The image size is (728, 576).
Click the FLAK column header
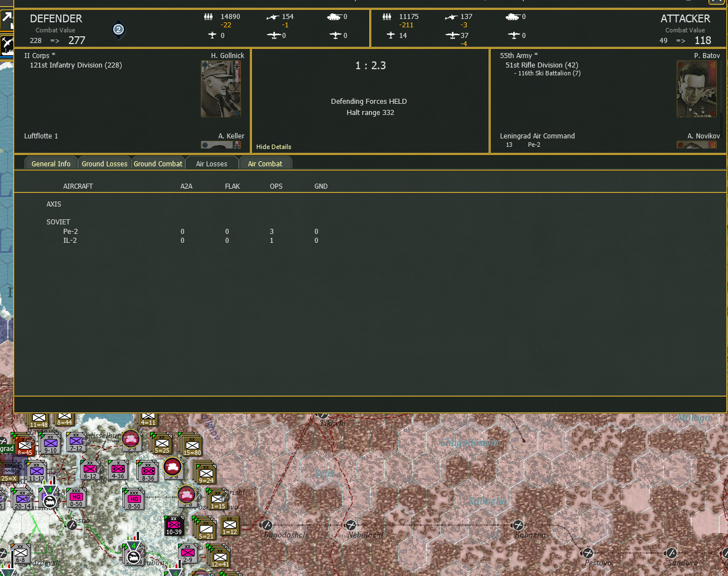pyautogui.click(x=232, y=186)
